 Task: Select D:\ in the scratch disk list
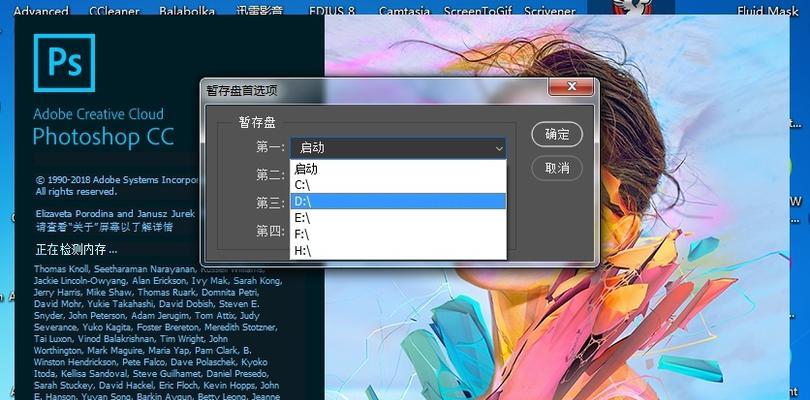[x=398, y=201]
